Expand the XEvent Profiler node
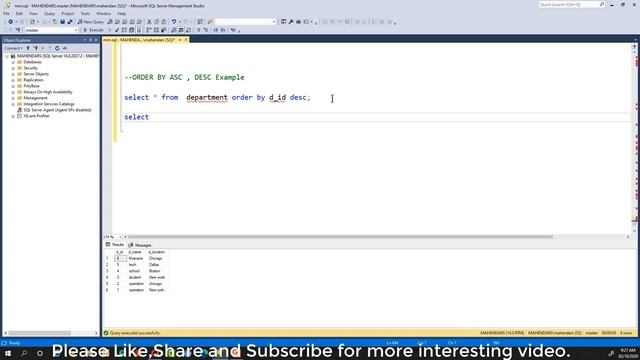Image resolution: width=640 pixels, height=360 pixels. (13, 116)
